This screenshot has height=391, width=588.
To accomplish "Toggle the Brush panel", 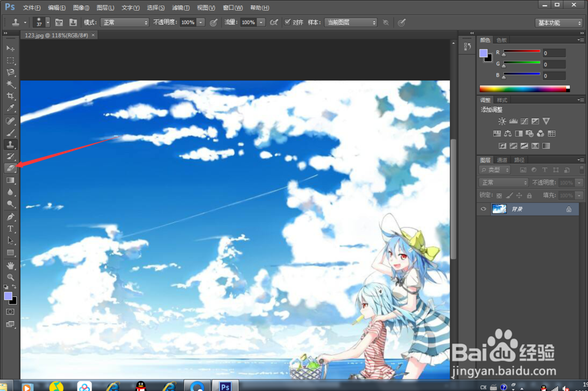I will [x=59, y=22].
